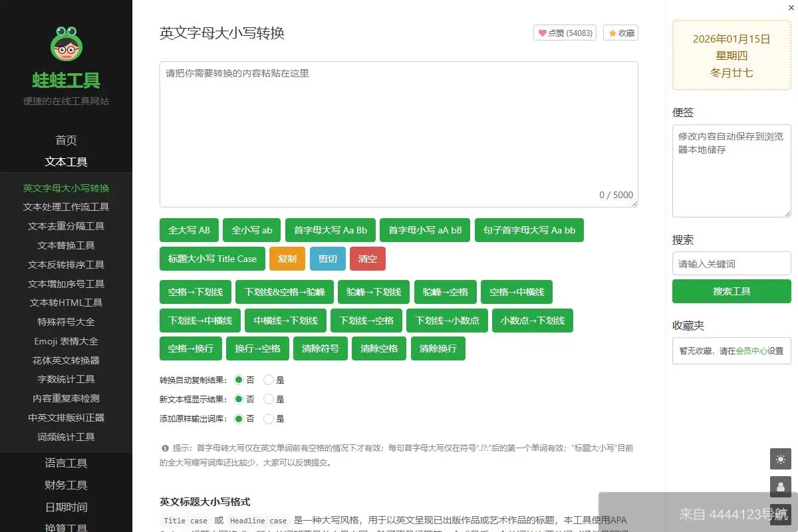798x532 pixels.
Task: Favorite this tool with the 收藏 star
Action: (x=620, y=33)
